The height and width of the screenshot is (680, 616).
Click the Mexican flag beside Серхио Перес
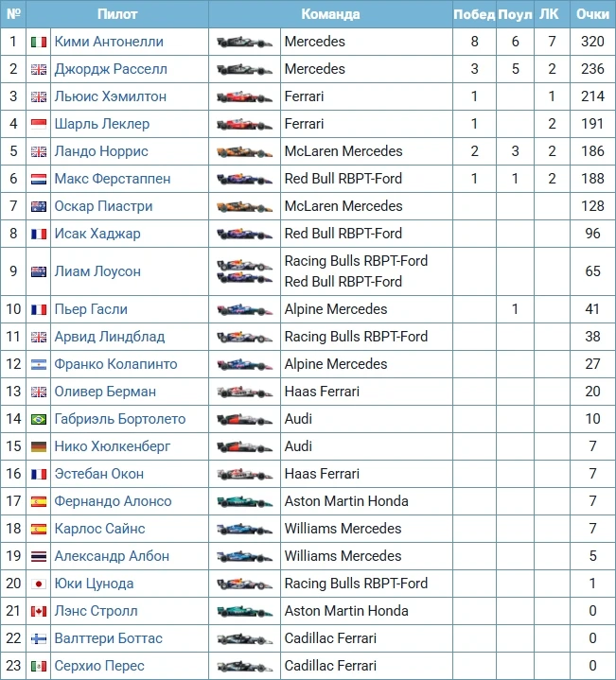click(39, 666)
